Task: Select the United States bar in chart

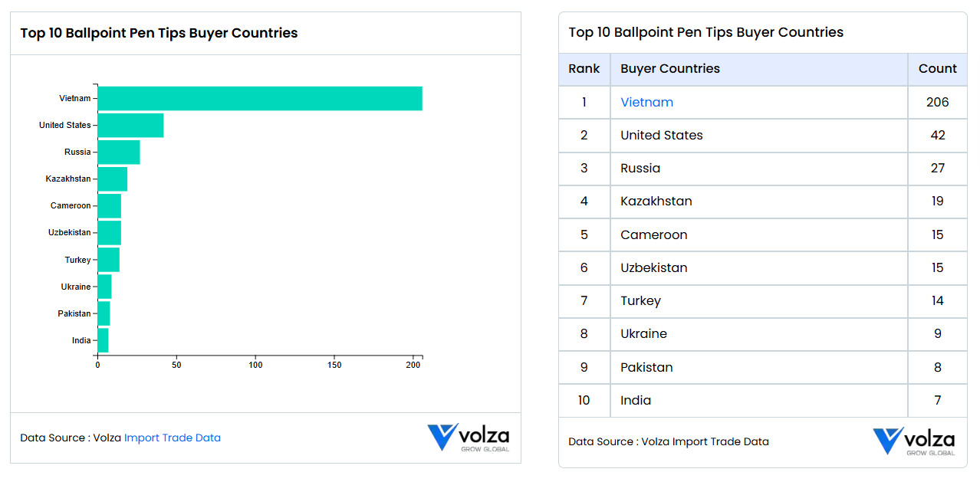Action: point(130,125)
